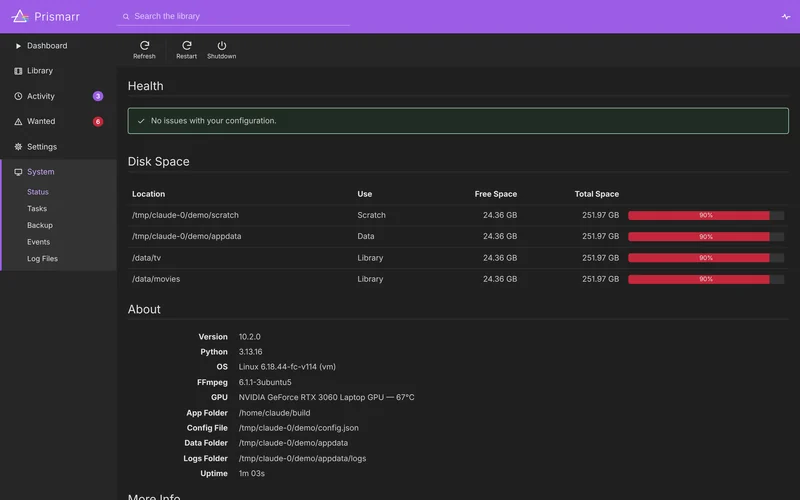
Task: Click the Health section heading
Action: pos(145,86)
